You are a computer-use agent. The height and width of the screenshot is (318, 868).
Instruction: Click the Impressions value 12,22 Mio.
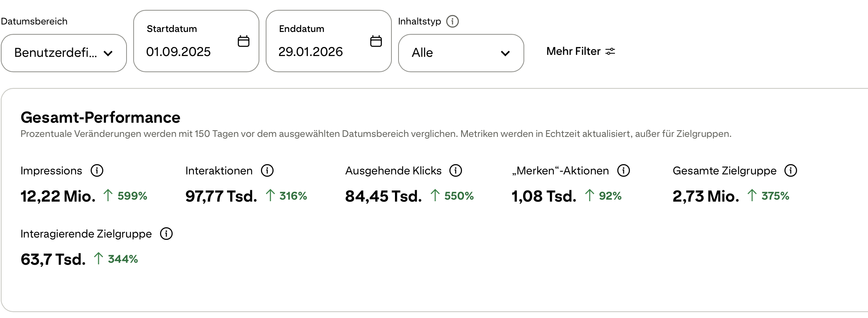[58, 196]
